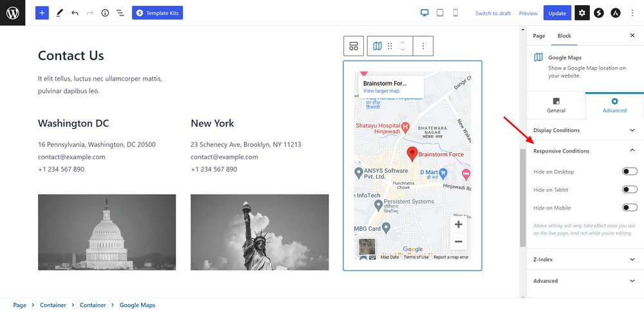Turn on Hide on Mobile switch
Screen dimensions: 644x312
click(x=629, y=208)
